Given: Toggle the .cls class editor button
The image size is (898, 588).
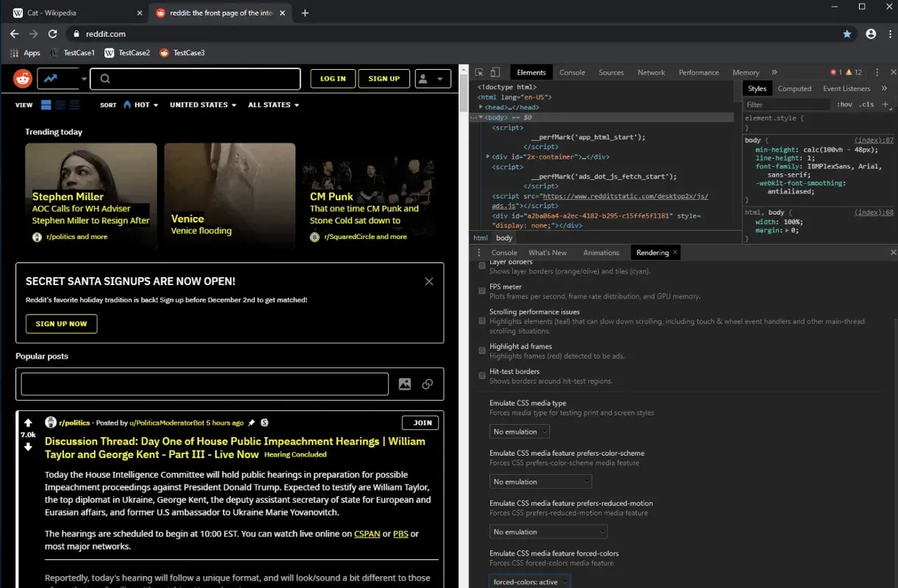Looking at the screenshot, I should (867, 104).
